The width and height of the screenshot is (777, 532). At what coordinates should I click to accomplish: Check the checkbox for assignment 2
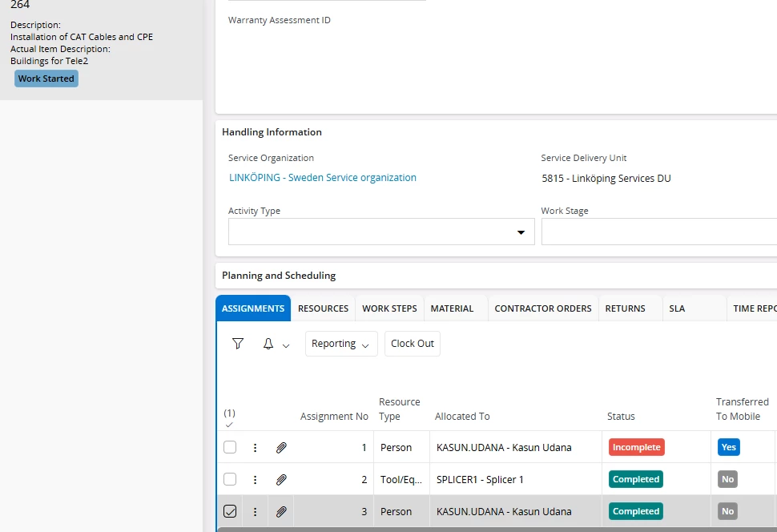pos(230,479)
